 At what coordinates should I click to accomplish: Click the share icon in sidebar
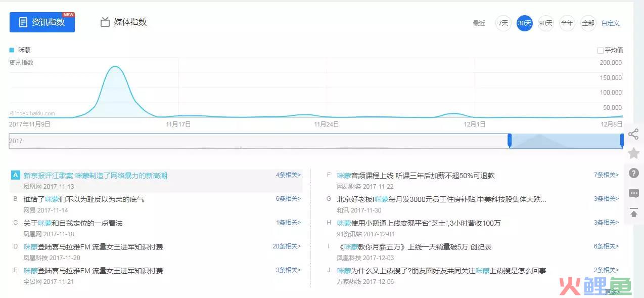633,134
